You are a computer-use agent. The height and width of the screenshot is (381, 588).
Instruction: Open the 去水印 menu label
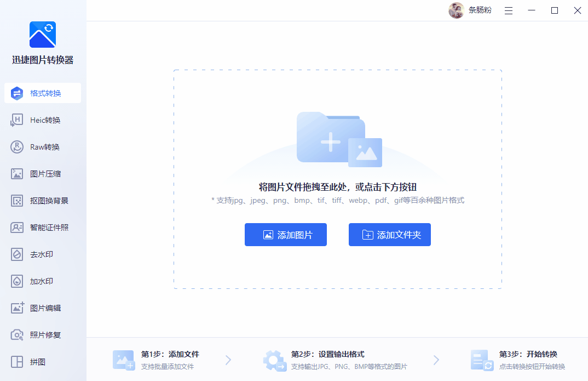point(42,254)
